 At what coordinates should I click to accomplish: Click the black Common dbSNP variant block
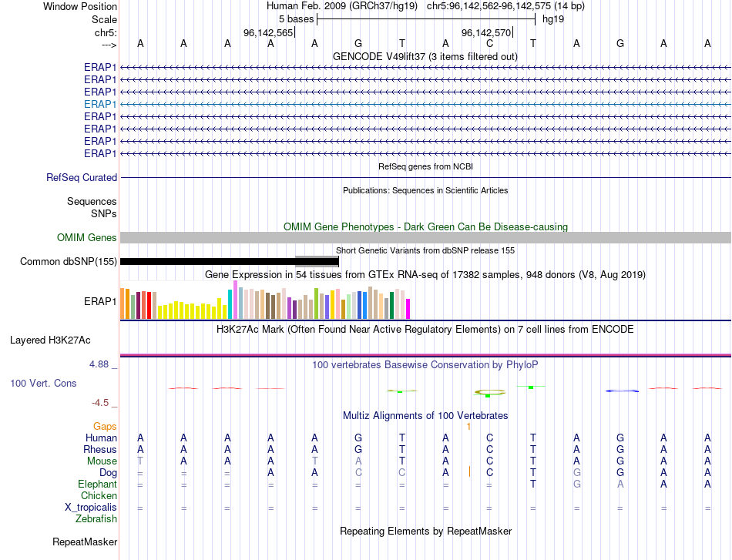(x=208, y=261)
